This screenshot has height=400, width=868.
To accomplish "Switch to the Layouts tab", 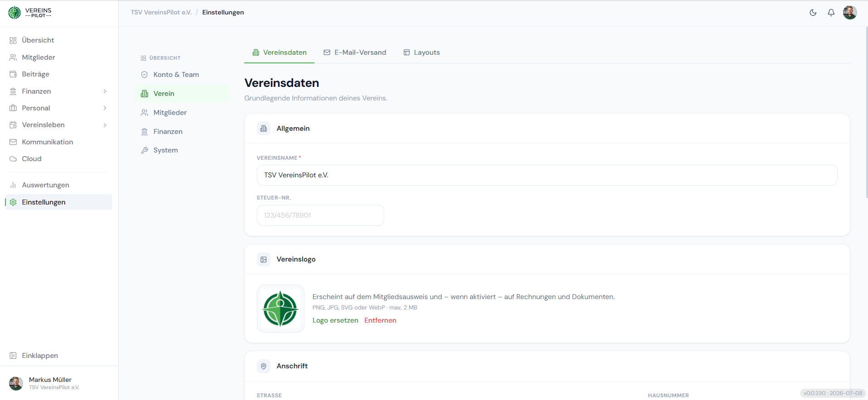I will (x=422, y=52).
